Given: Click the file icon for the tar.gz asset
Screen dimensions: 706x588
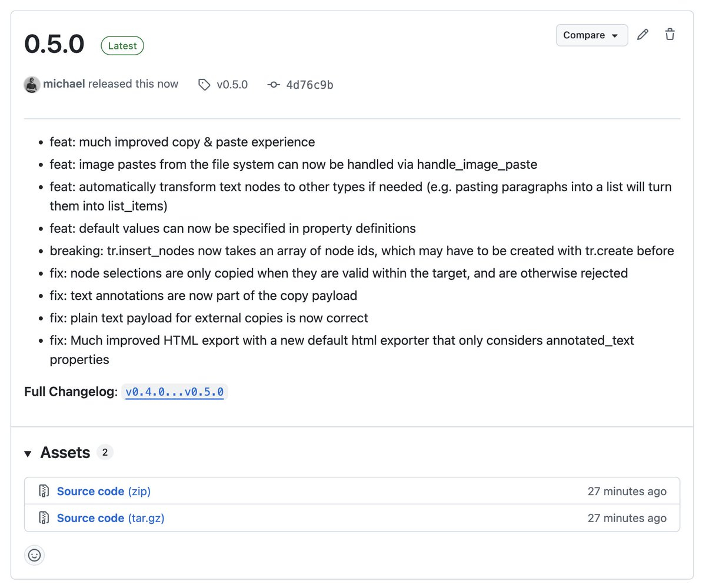Looking at the screenshot, I should (x=44, y=517).
